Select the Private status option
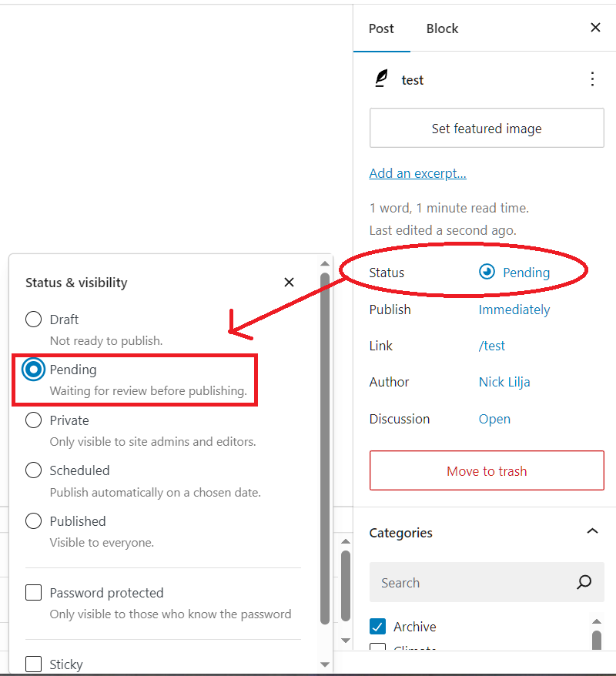This screenshot has height=676, width=616. click(34, 420)
